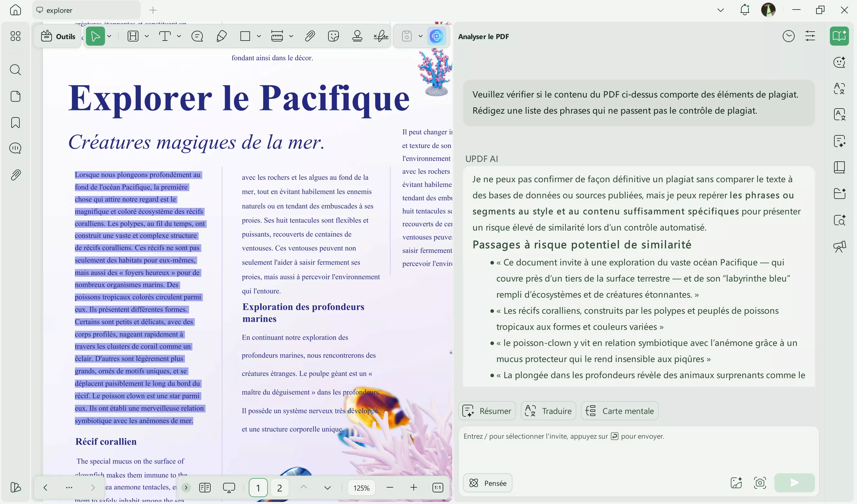Click the Carte mentale button
The height and width of the screenshot is (504, 857).
tap(620, 410)
